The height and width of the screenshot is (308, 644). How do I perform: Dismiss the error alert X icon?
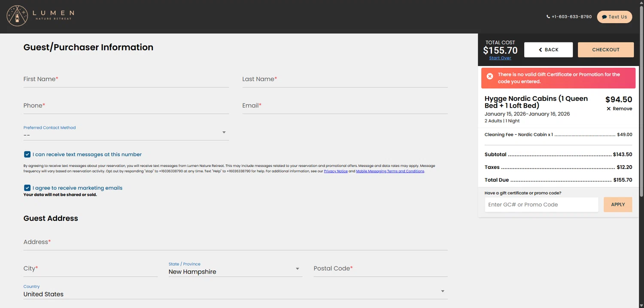[489, 76]
